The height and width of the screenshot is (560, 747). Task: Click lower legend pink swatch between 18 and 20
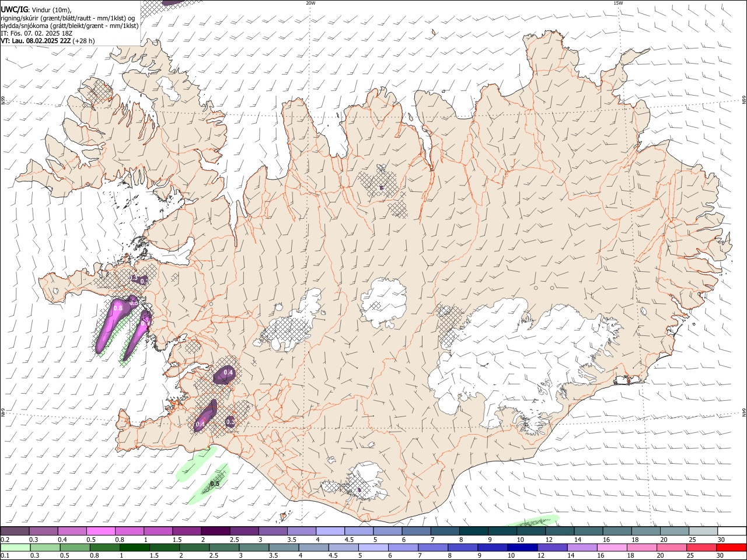click(x=642, y=547)
